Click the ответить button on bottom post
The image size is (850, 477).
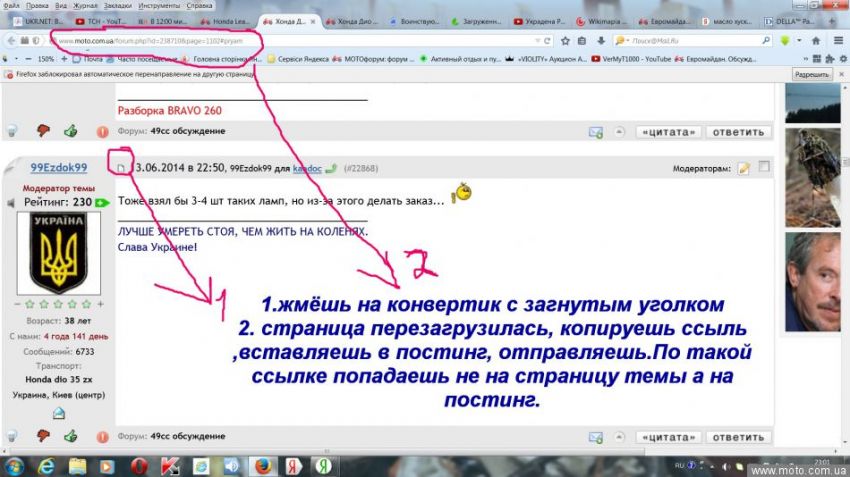738,437
